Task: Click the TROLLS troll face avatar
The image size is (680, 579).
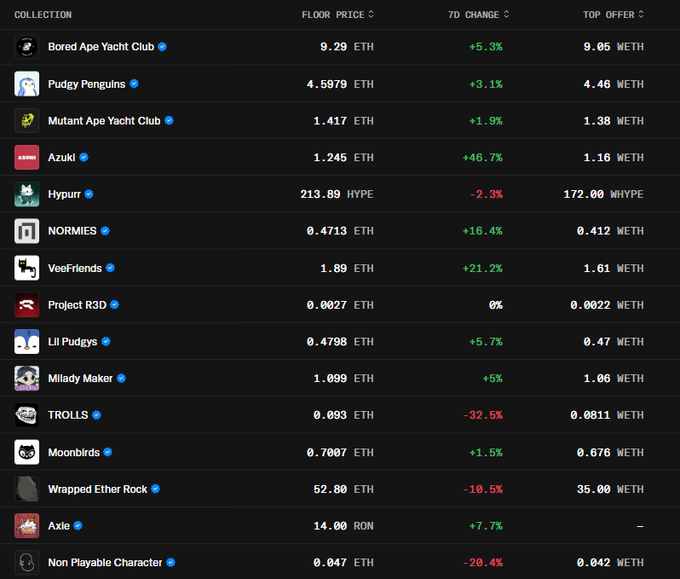Action: tap(26, 415)
